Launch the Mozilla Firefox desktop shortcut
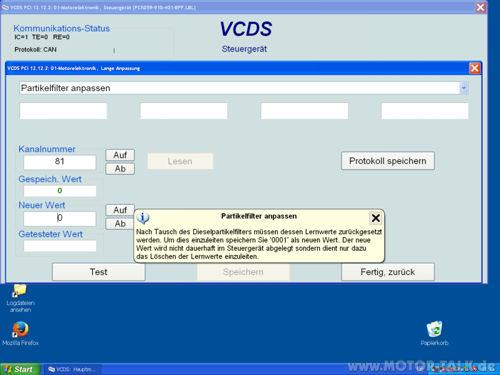Image resolution: width=500 pixels, height=375 pixels. pyautogui.click(x=20, y=333)
